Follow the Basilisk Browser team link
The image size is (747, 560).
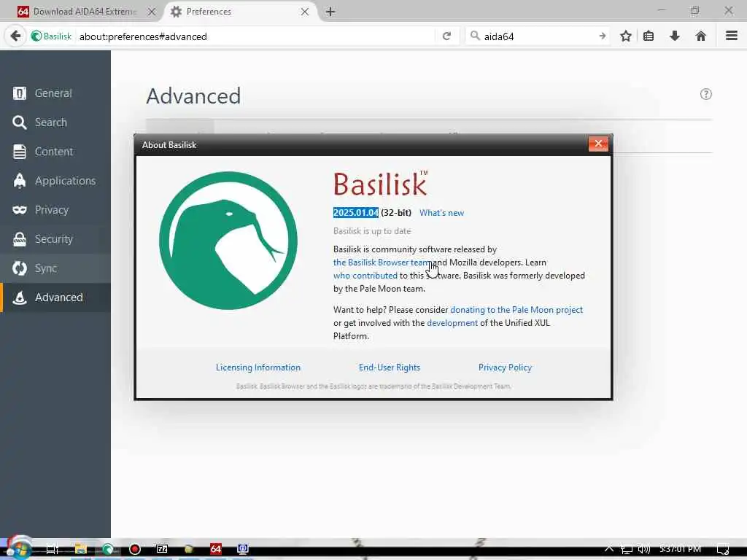(x=383, y=262)
